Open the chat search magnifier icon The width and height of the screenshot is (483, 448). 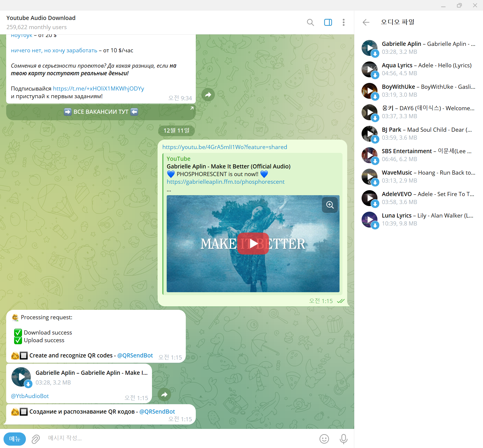[310, 22]
